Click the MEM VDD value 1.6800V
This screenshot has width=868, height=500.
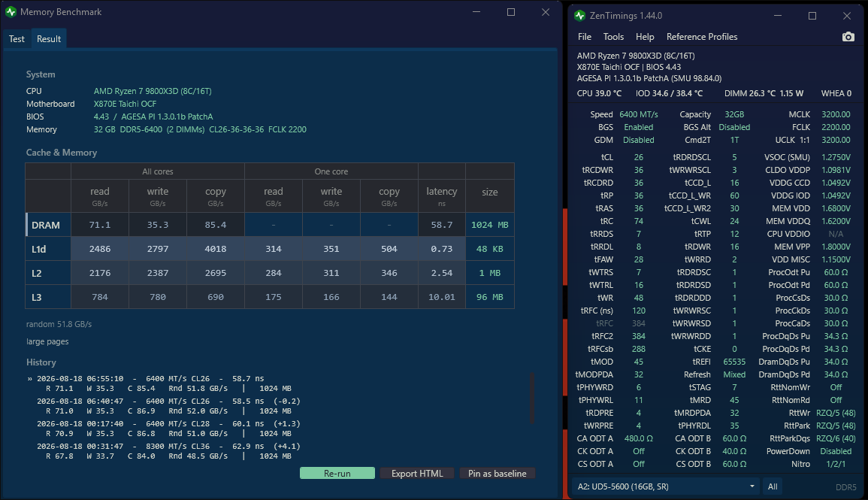coord(836,208)
